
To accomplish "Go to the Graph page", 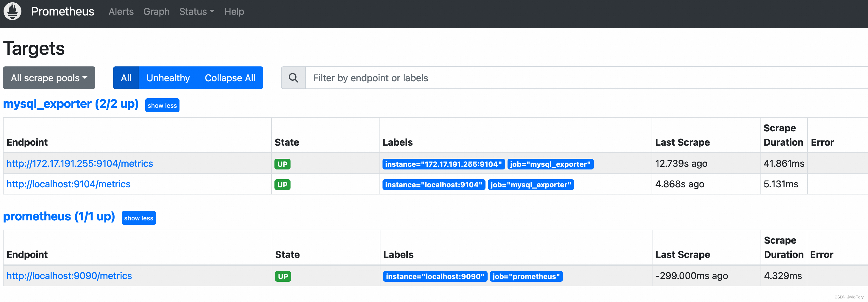I will 156,11.
